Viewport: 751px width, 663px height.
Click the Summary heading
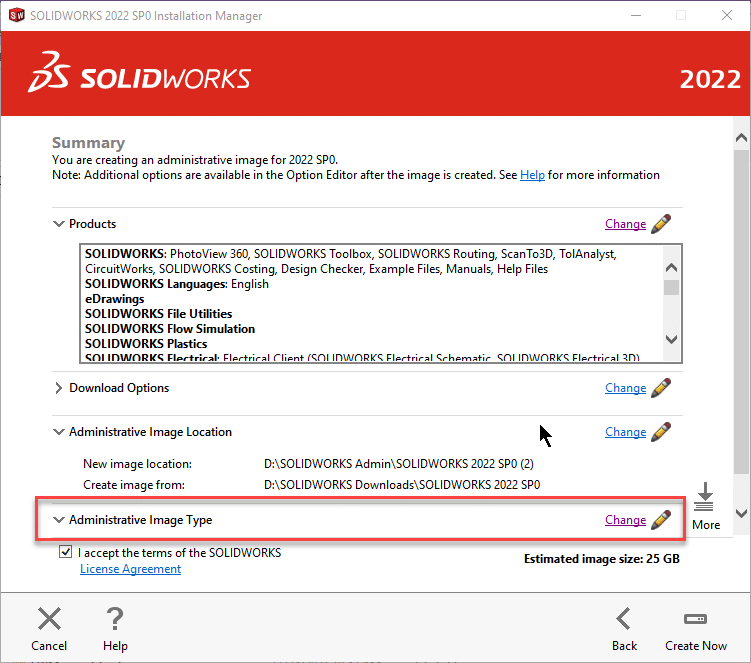88,143
